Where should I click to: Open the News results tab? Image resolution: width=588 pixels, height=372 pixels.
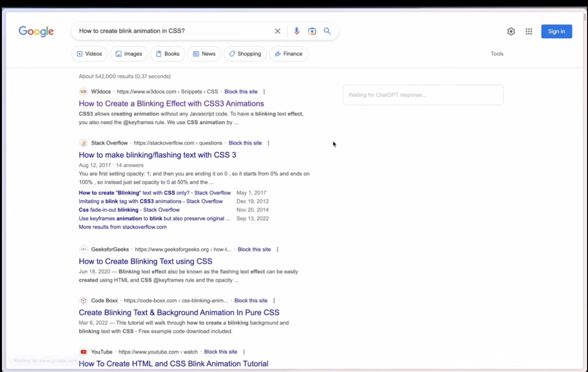[x=204, y=54]
